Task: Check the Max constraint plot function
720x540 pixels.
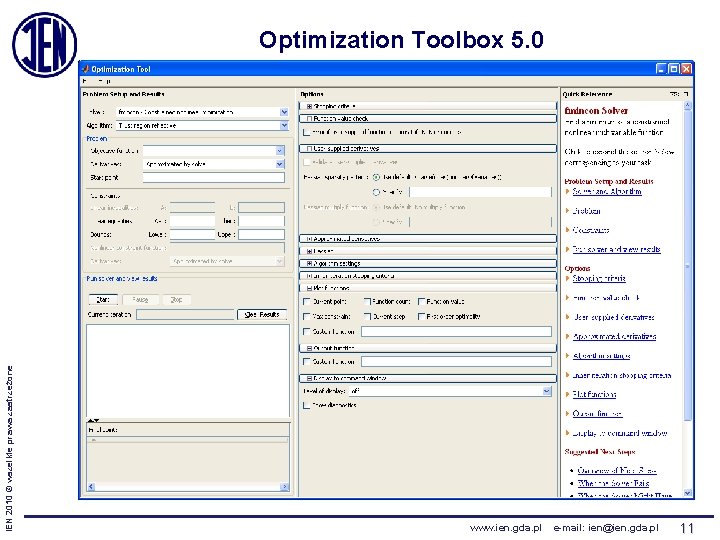Action: [x=307, y=316]
